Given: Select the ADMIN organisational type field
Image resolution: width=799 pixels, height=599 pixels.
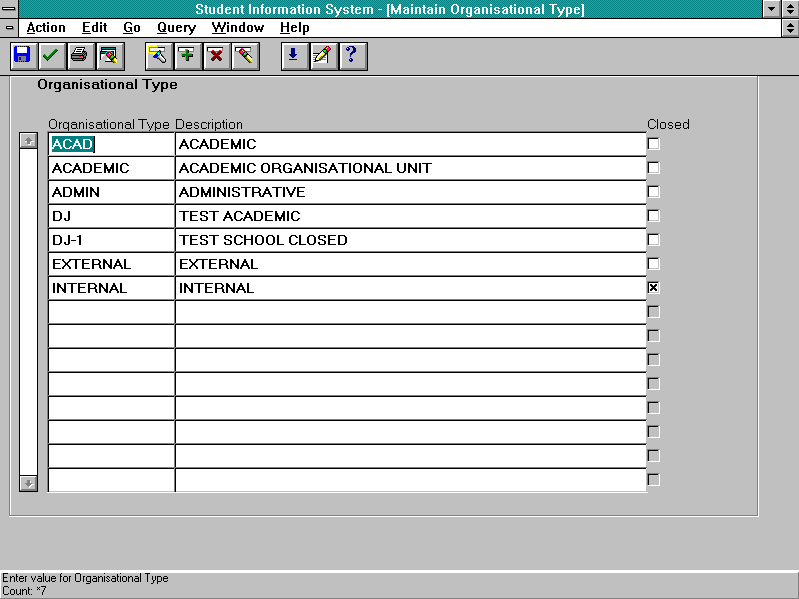Looking at the screenshot, I should pos(111,192).
